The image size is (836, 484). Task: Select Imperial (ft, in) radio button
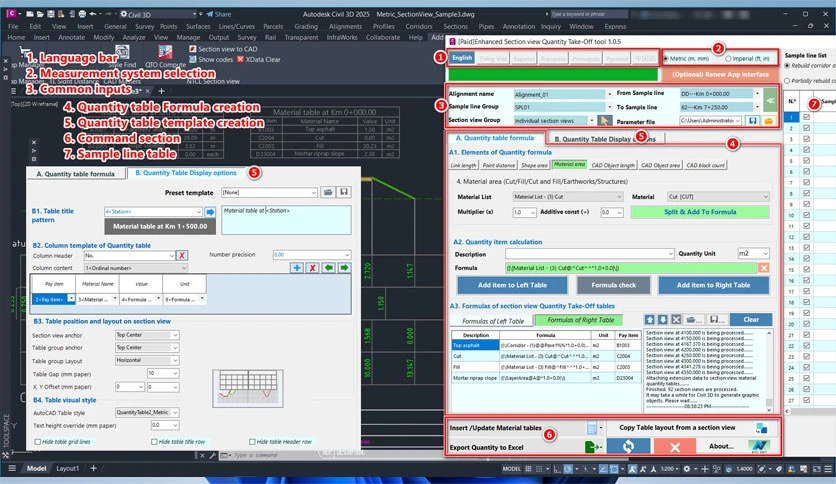(728, 58)
